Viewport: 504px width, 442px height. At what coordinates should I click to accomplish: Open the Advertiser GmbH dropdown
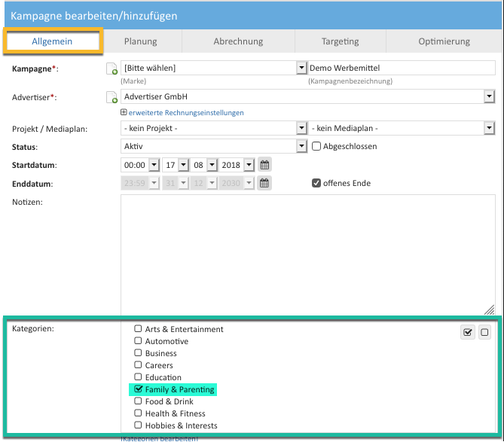click(x=489, y=96)
